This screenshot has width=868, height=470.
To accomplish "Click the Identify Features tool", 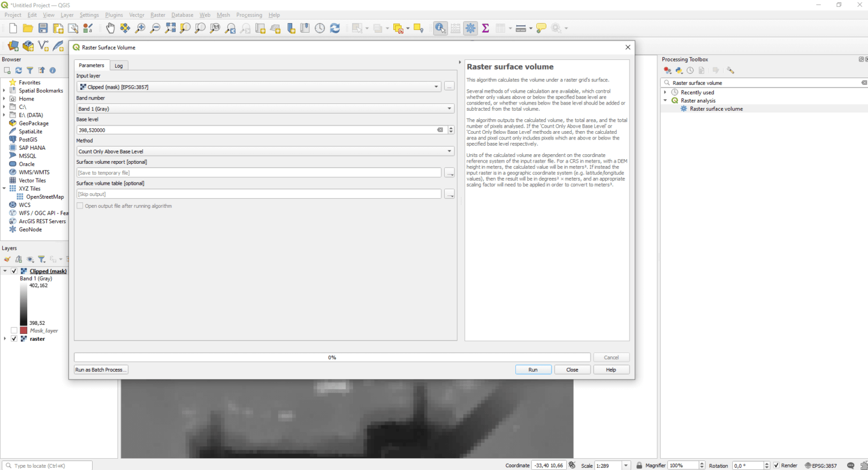I will click(x=440, y=28).
